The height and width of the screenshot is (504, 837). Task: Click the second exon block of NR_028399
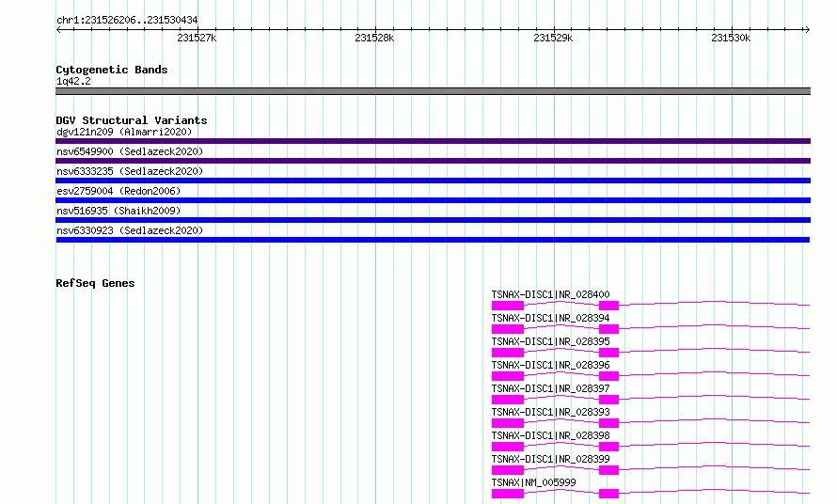[608, 470]
